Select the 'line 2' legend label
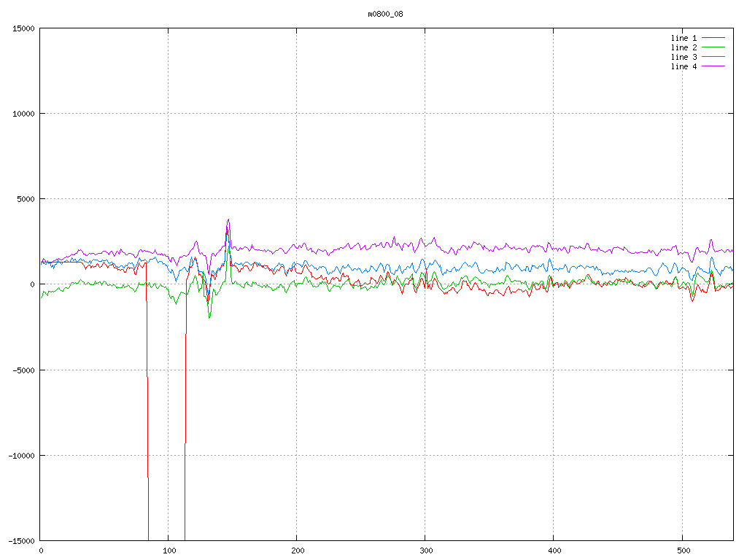Screen dimensions: 747x560 pyautogui.click(x=684, y=47)
